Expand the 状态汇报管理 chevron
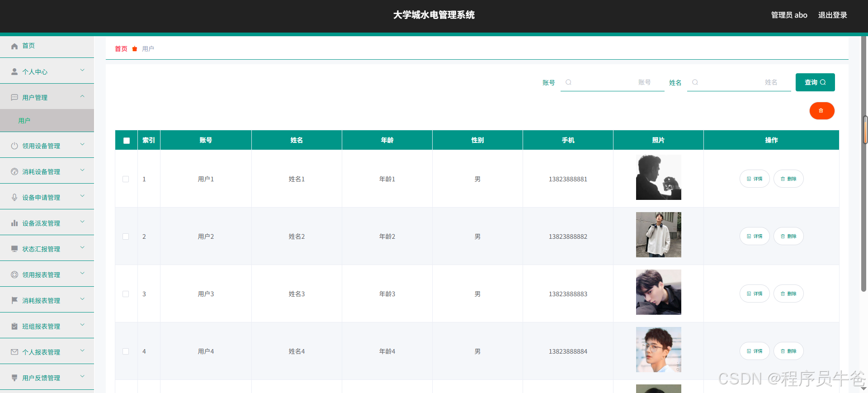 tap(82, 248)
